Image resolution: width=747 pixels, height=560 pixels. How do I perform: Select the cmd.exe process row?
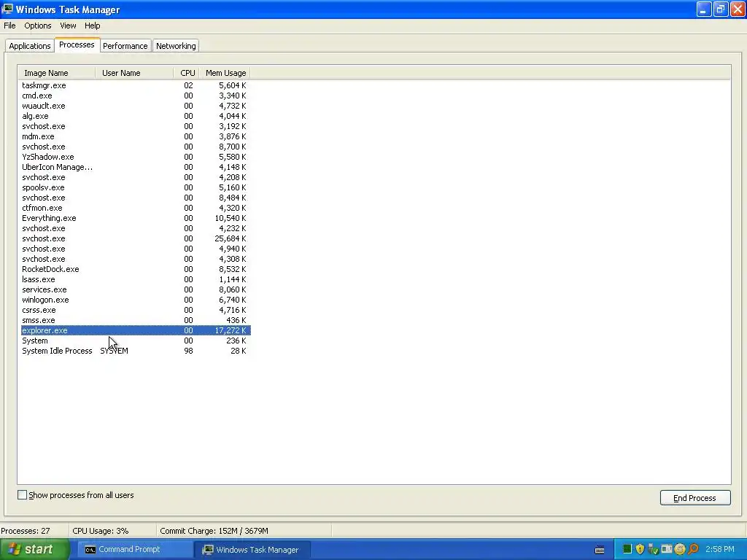tap(134, 96)
